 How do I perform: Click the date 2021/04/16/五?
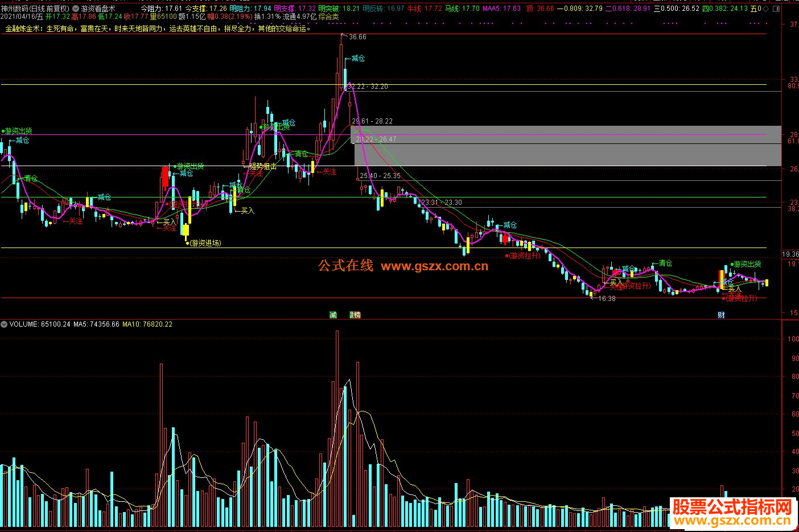click(x=22, y=17)
